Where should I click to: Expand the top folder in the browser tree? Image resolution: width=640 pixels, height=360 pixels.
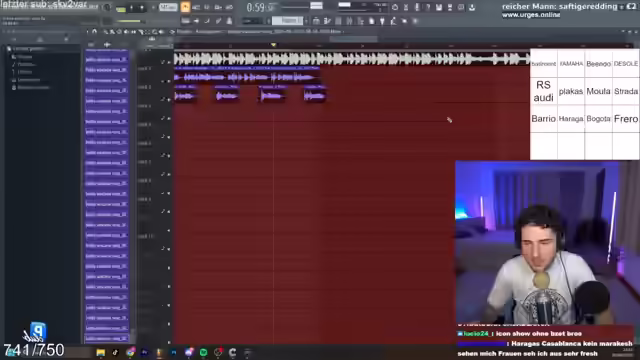9,49
